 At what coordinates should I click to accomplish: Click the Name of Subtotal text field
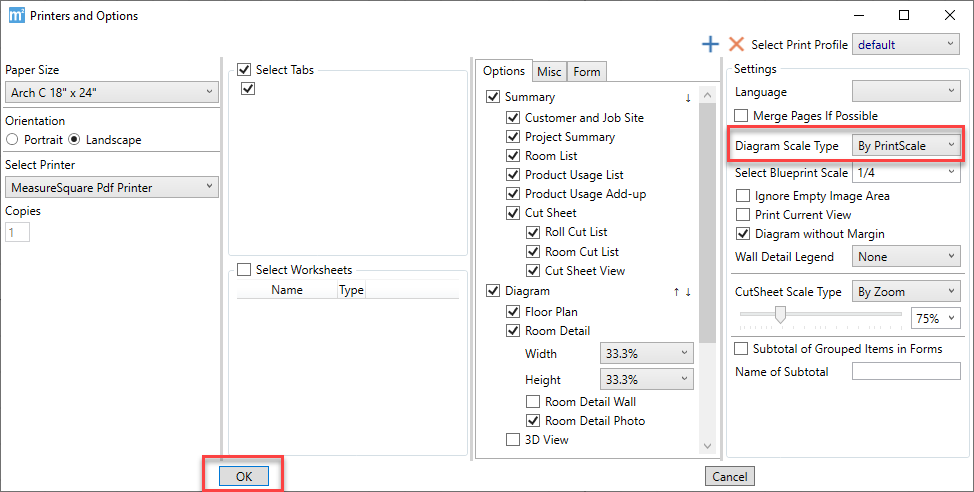click(x=906, y=371)
